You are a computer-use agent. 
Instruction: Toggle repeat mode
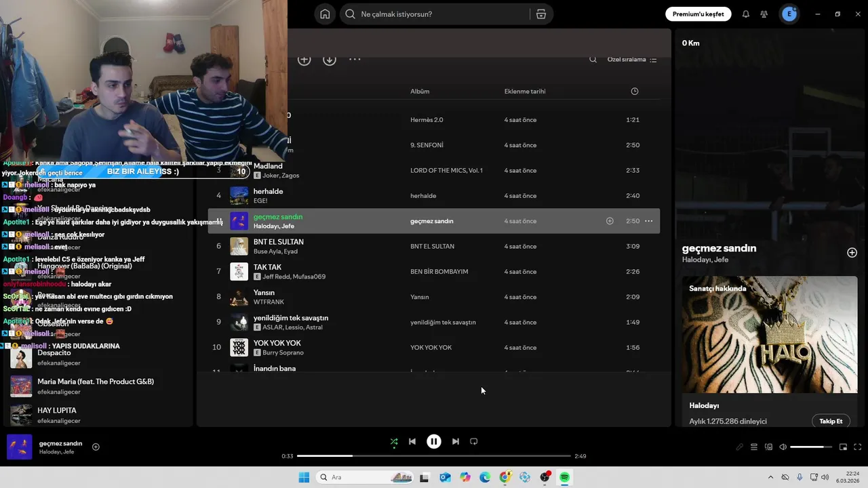(474, 441)
